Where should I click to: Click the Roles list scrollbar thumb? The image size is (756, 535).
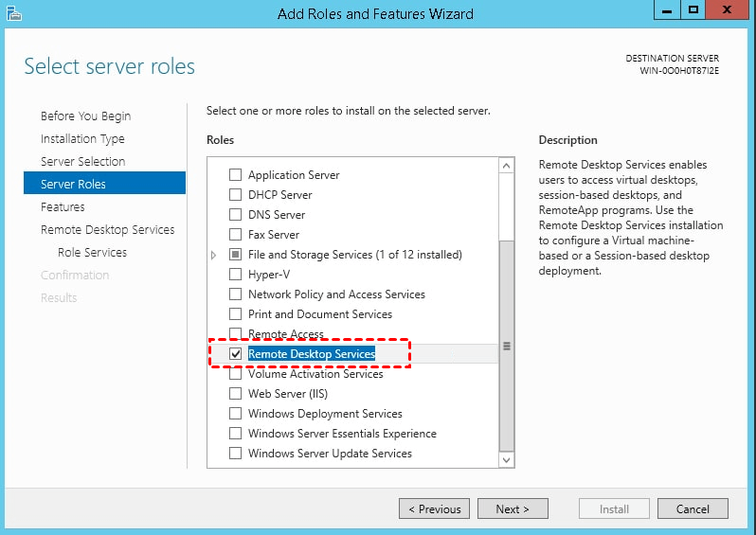506,346
